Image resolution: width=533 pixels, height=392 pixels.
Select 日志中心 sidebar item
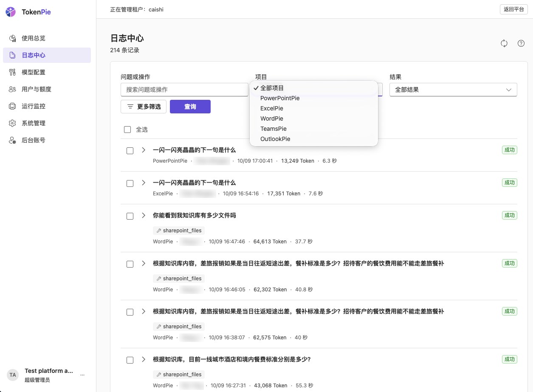pos(47,55)
